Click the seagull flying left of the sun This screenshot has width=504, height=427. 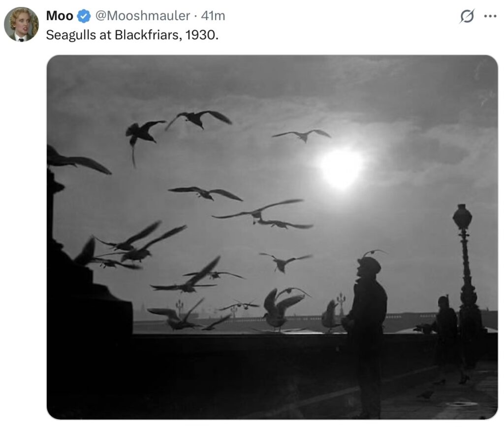302,134
